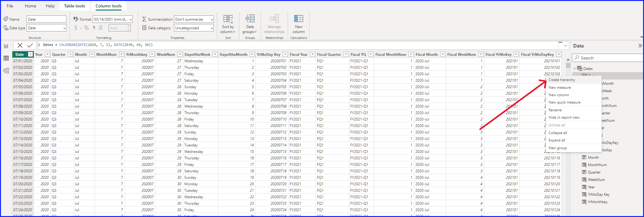Screen dimensions: 644x217
Task: Expand the formula bar with the chevron
Action: pos(566,46)
